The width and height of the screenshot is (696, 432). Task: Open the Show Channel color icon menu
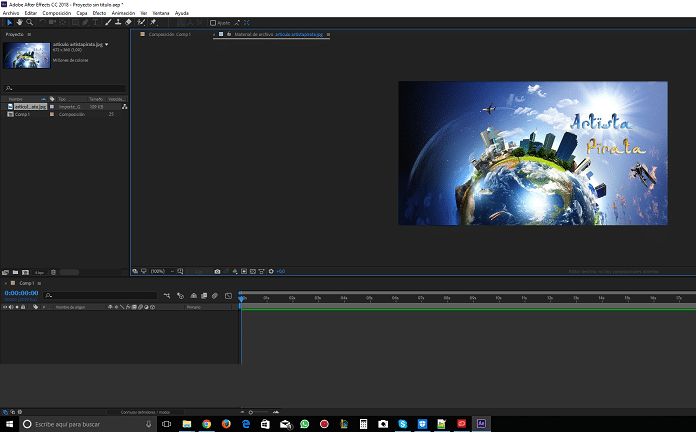[x=235, y=271]
